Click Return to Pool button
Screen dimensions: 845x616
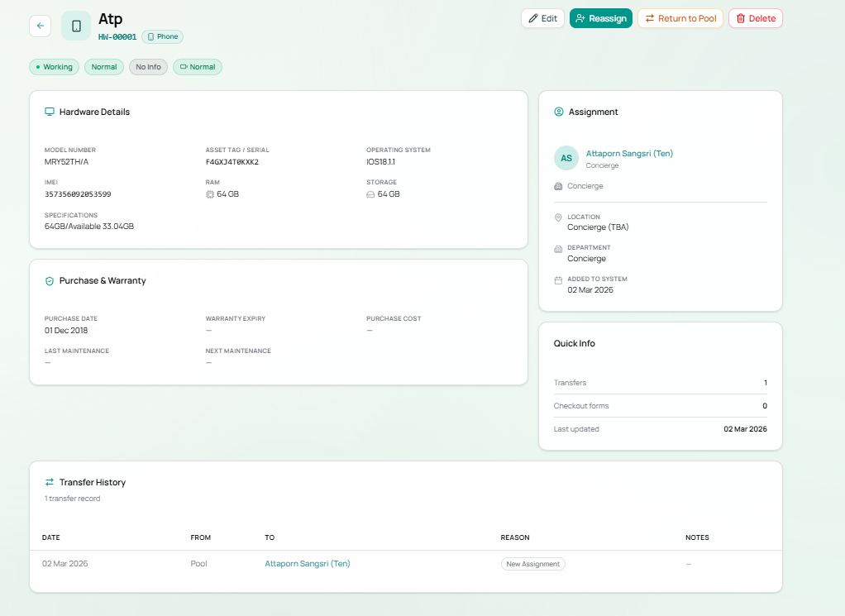680,18
